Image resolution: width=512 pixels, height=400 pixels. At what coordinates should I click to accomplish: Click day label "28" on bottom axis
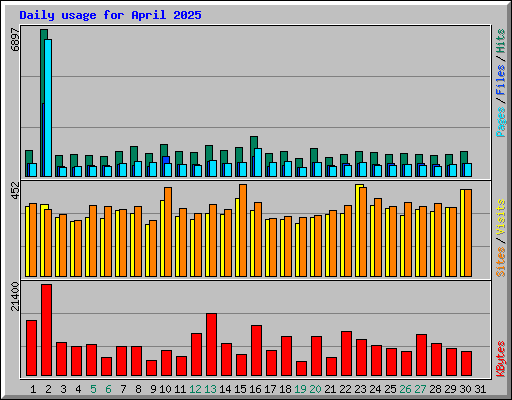[435, 389]
